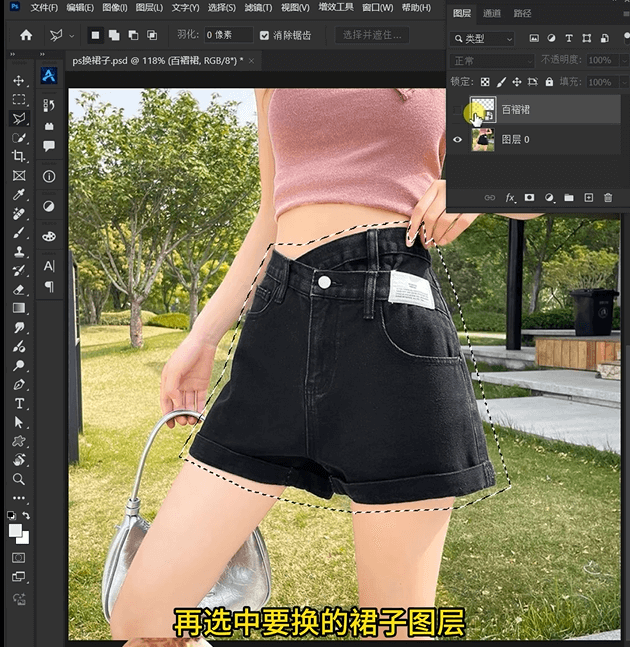Open the 选择(S) menu
Image resolution: width=630 pixels, height=647 pixels.
222,8
